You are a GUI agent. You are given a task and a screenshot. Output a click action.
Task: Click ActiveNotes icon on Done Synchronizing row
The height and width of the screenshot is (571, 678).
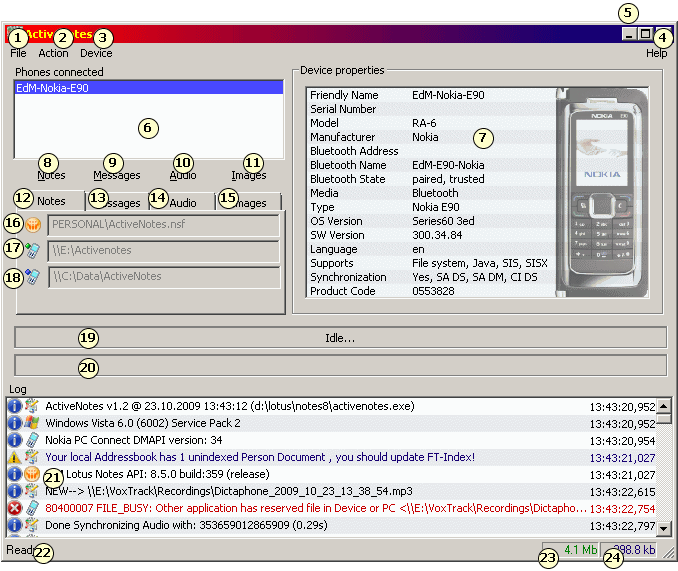[x=32, y=525]
